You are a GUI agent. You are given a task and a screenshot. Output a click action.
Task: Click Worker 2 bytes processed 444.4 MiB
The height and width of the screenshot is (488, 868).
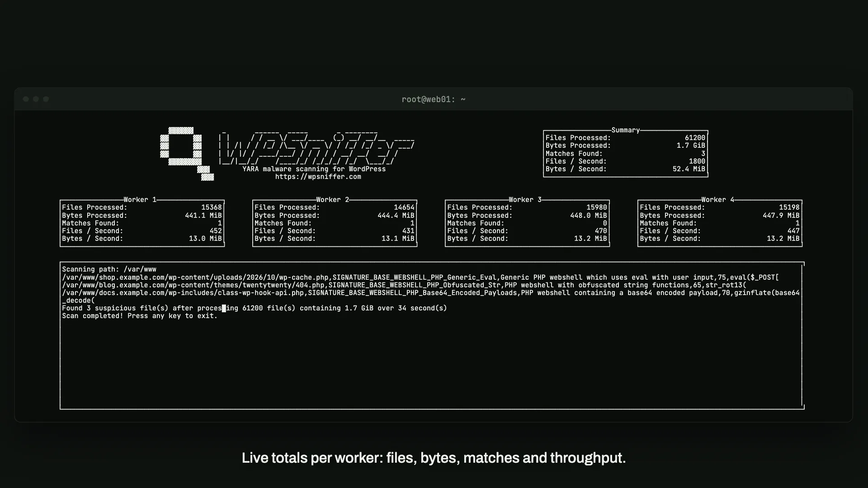[396, 216]
